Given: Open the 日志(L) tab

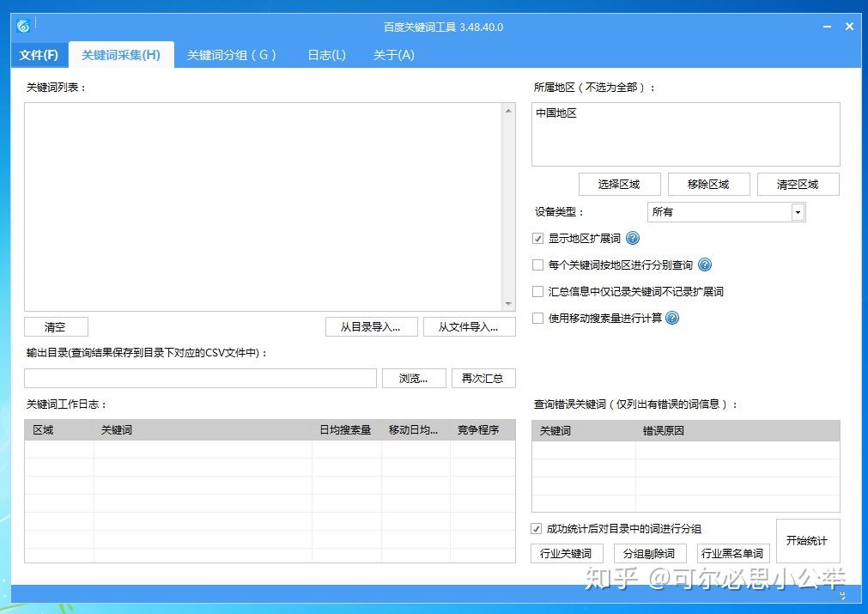Looking at the screenshot, I should pos(326,55).
